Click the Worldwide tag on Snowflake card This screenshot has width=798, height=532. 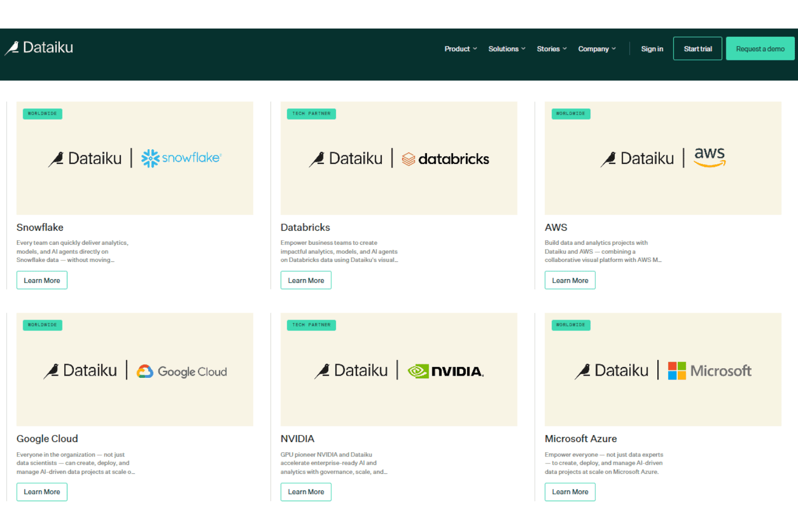point(43,114)
